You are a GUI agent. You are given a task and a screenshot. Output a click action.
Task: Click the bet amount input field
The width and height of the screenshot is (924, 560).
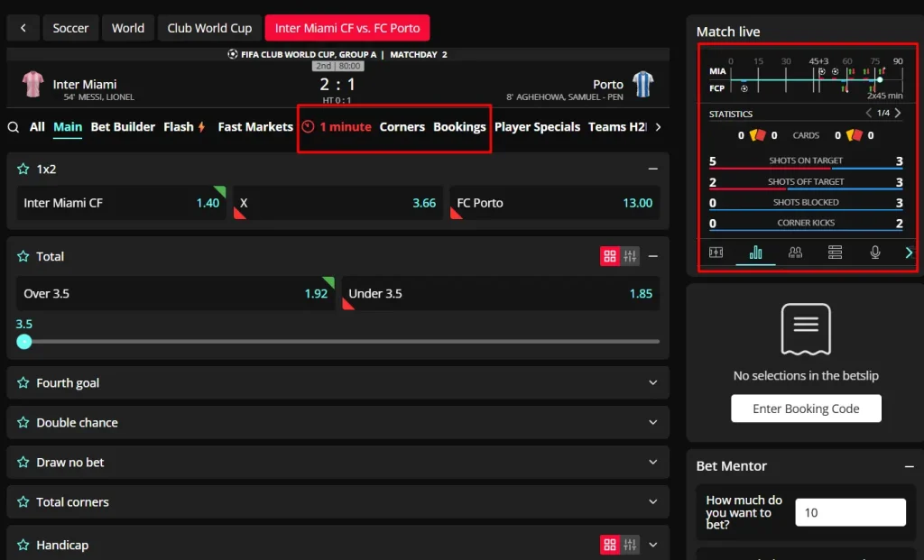click(x=850, y=512)
